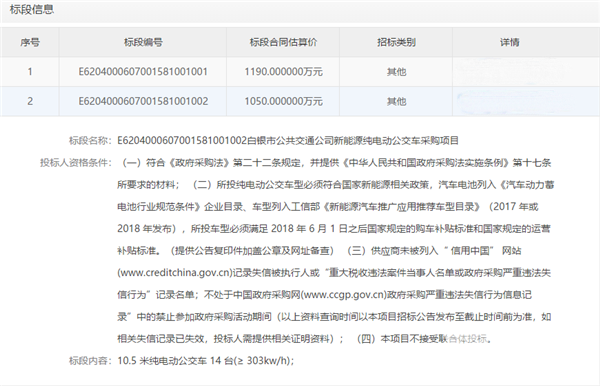Click the 标段名称 label
Image resolution: width=600 pixels, height=386 pixels.
90,141
